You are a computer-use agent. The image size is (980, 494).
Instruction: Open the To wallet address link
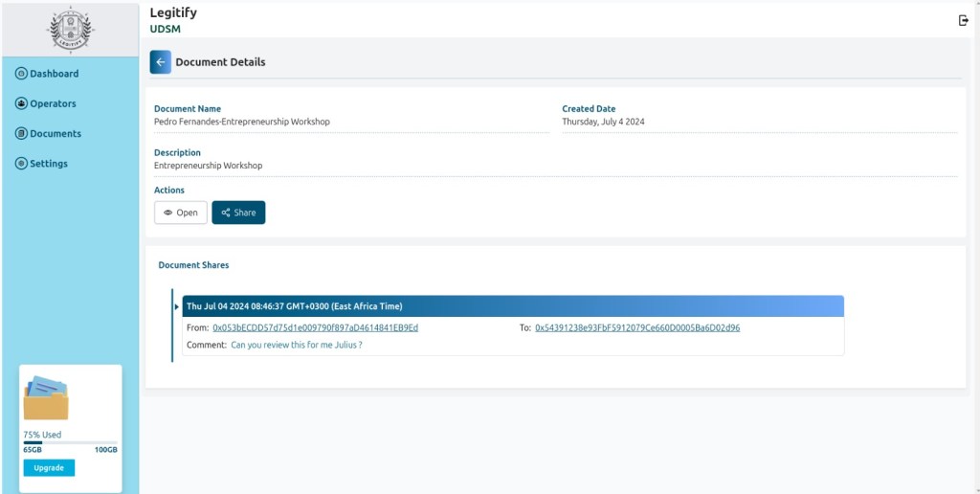(637, 327)
